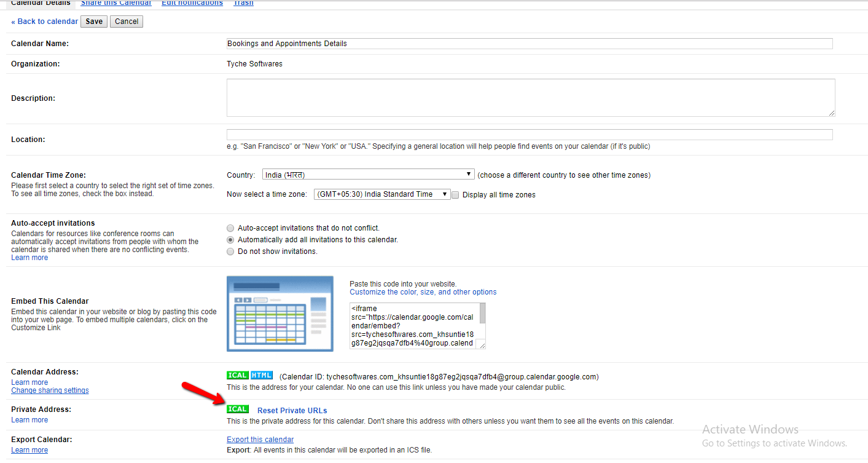Save the calendar settings

pyautogui.click(x=93, y=21)
